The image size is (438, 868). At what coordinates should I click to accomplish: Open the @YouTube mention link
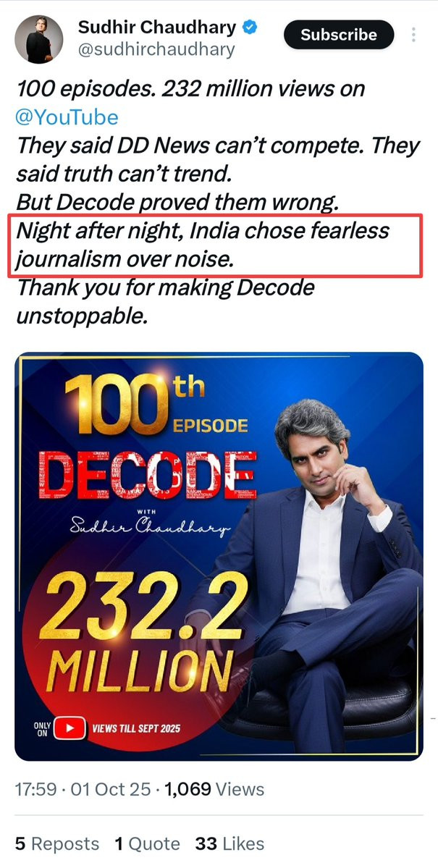coord(67,117)
